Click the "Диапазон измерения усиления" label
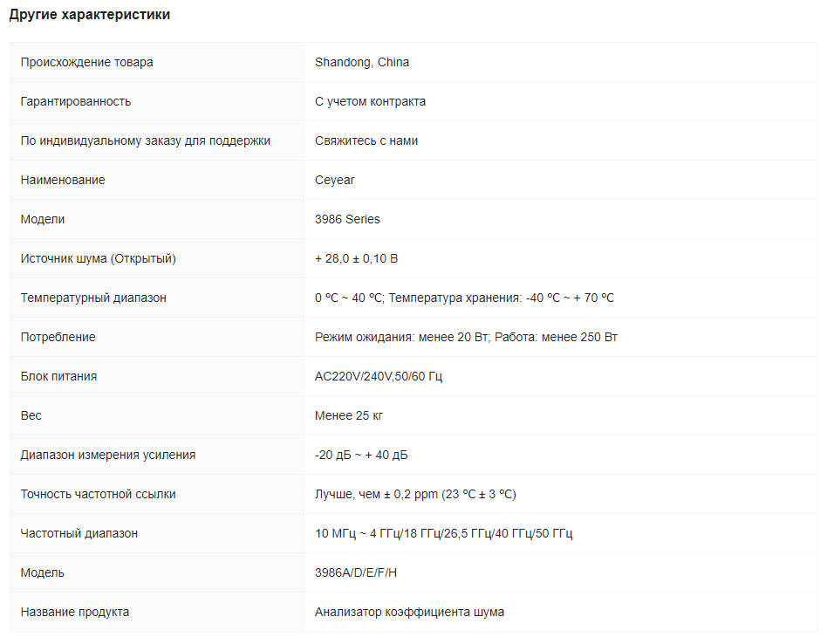 click(x=108, y=455)
